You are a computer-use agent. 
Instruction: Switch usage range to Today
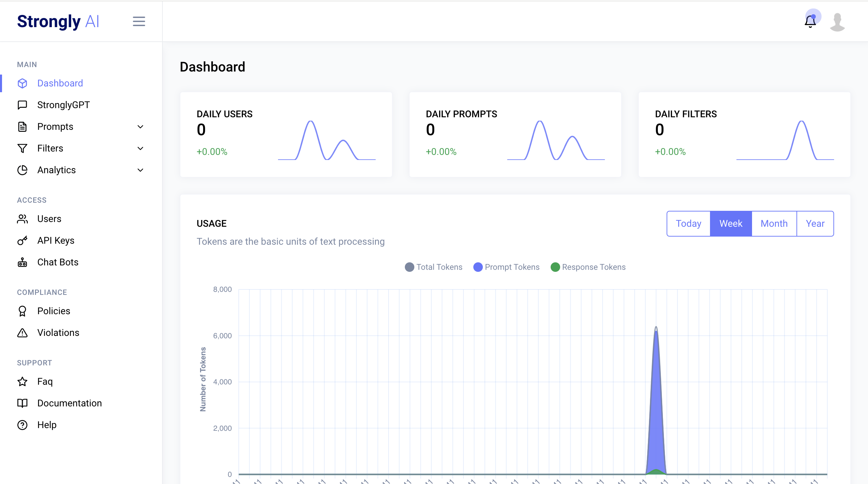pos(688,224)
